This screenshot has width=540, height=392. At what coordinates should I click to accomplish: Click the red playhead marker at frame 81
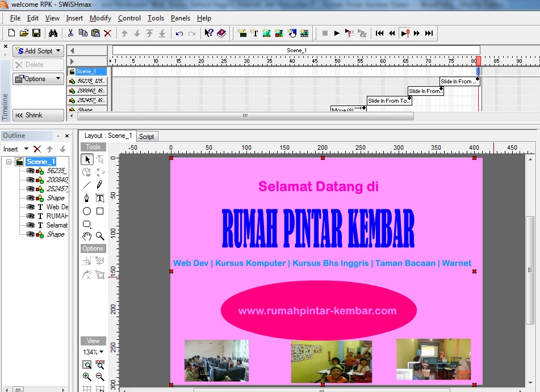click(x=478, y=61)
